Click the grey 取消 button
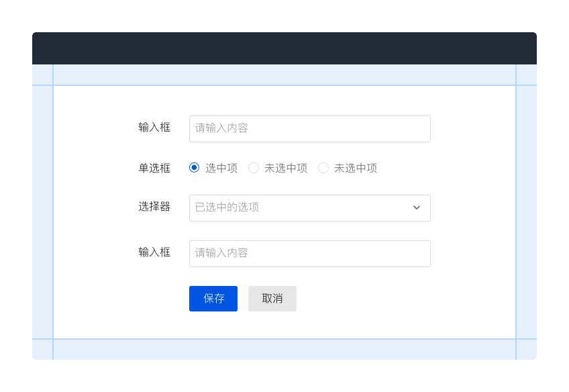The image size is (569, 392). pyautogui.click(x=272, y=299)
